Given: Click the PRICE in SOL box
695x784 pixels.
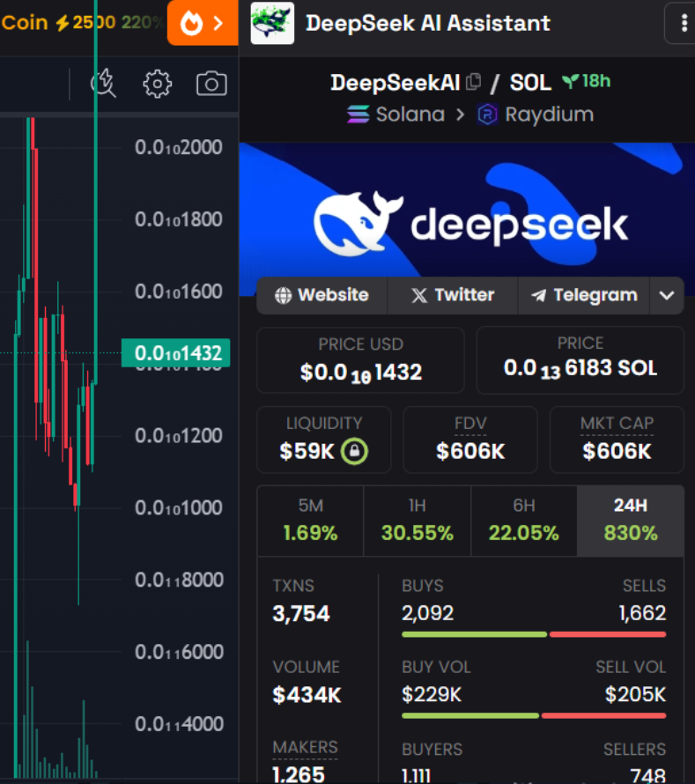Looking at the screenshot, I should [x=580, y=360].
